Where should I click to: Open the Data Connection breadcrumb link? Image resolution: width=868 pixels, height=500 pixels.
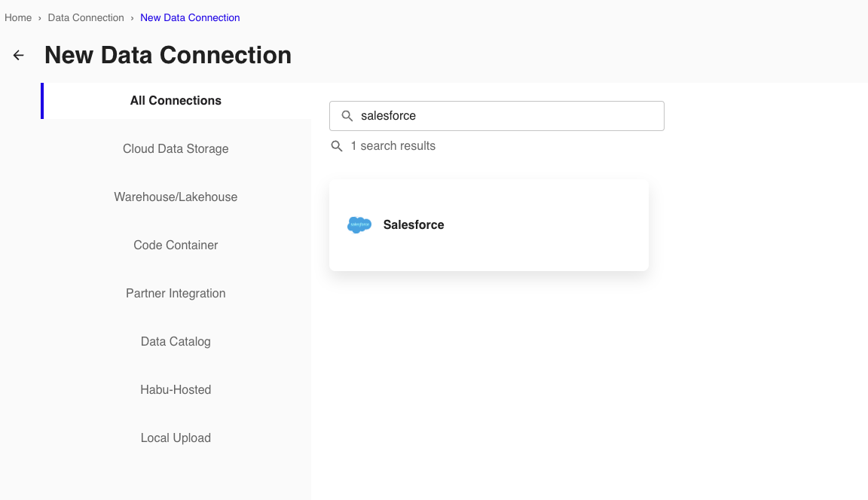tap(86, 17)
